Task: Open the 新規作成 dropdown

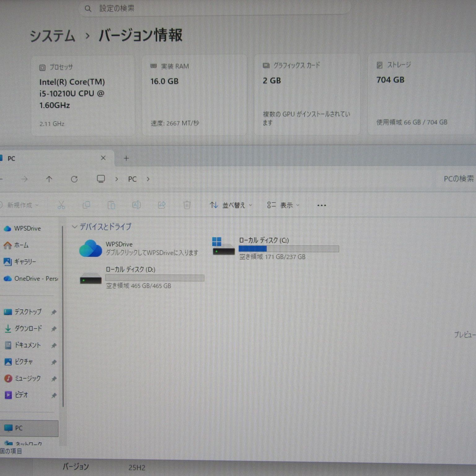Action: point(19,205)
